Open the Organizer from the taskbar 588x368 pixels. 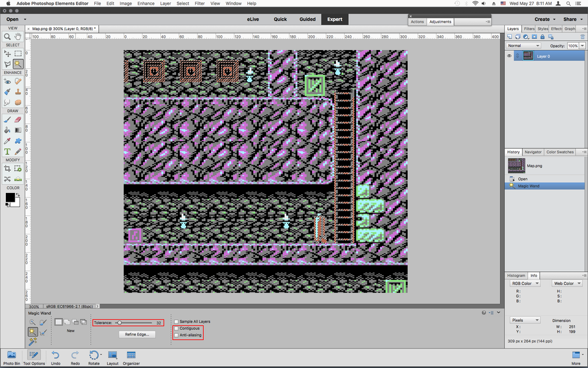(131, 356)
